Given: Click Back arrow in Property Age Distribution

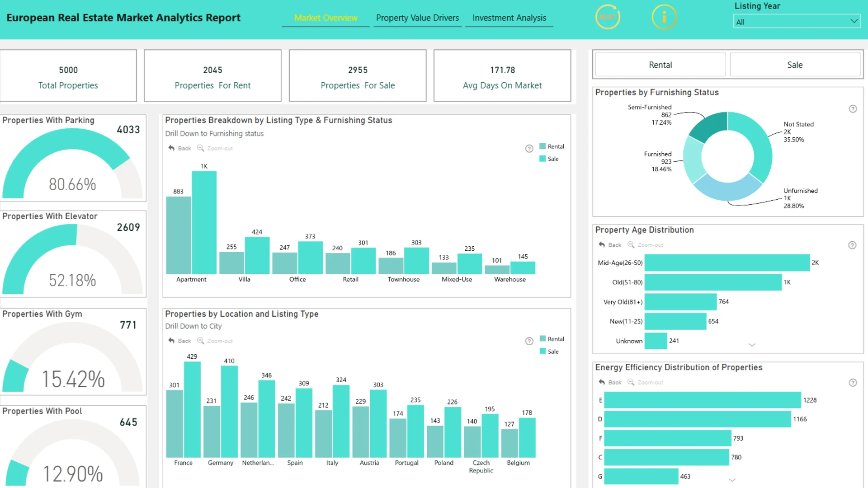Looking at the screenshot, I should point(602,244).
